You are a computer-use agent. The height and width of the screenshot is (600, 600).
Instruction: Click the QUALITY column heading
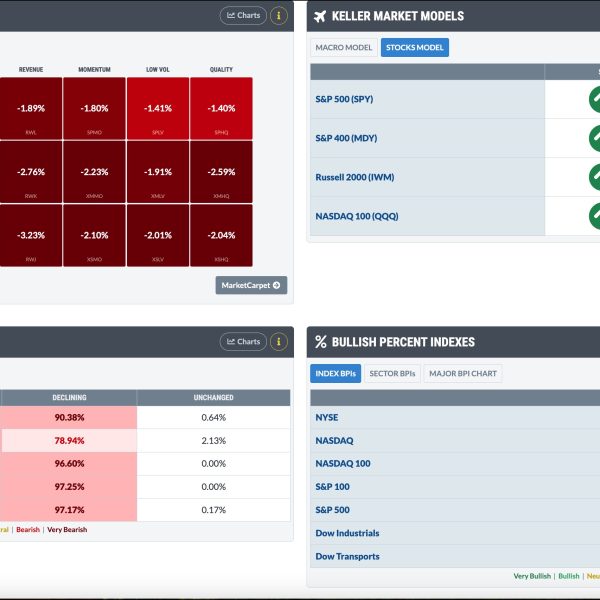[x=221, y=70]
